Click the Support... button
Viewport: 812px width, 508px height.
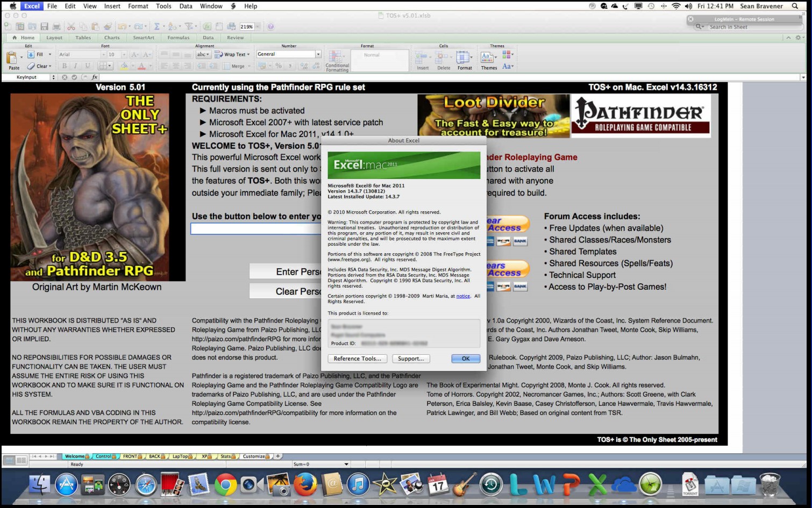pos(411,359)
